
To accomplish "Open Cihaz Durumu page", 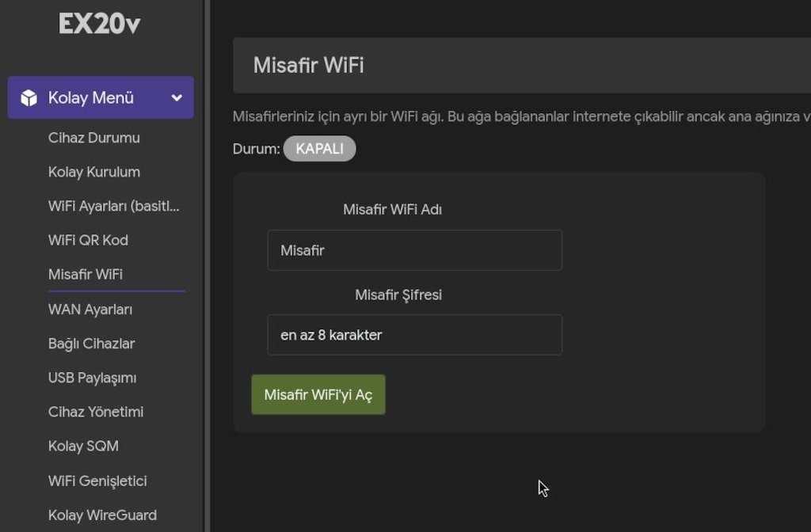I will point(94,138).
